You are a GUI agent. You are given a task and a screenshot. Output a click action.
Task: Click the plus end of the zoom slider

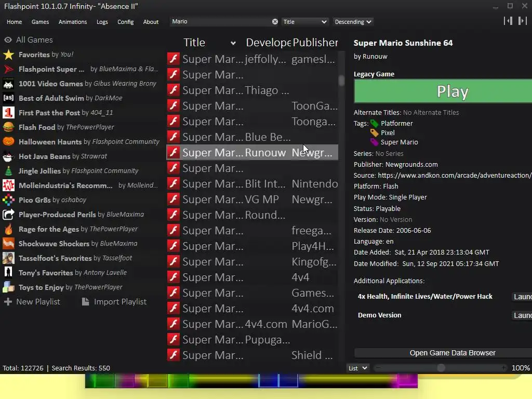[504, 368]
